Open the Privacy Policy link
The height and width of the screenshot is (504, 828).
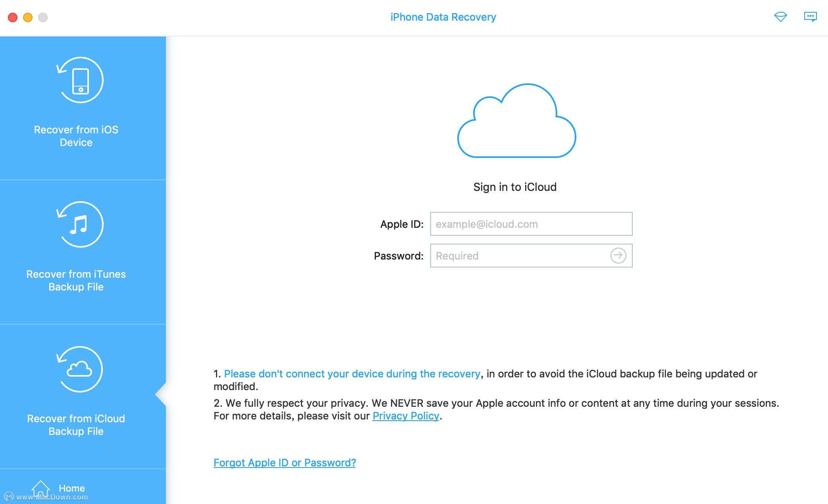[406, 416]
